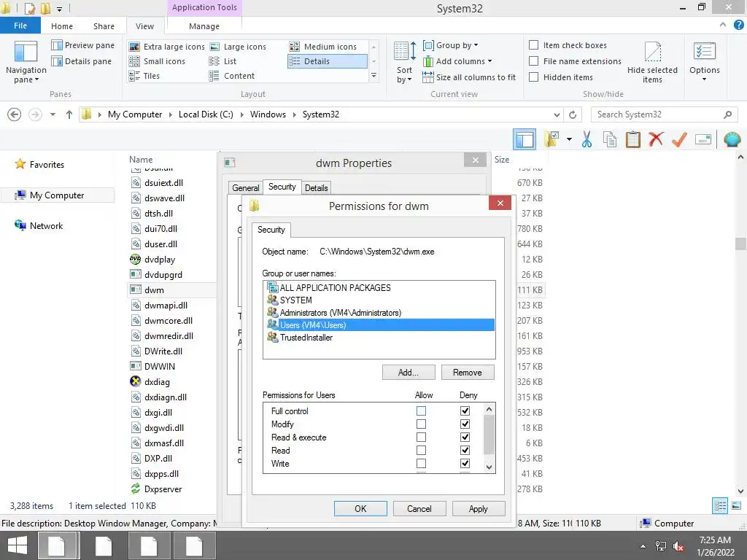Image resolution: width=747 pixels, height=560 pixels.
Task: Open the Manage ribbon tab
Action: [x=204, y=26]
